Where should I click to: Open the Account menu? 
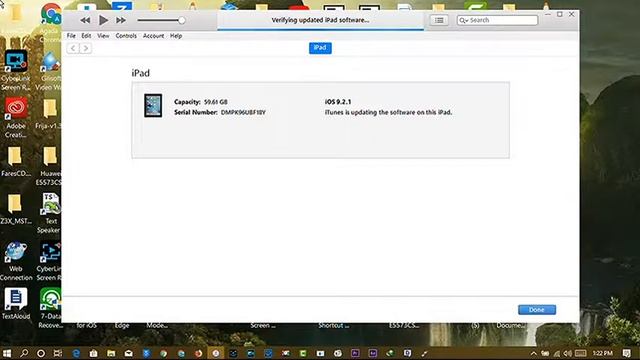(x=153, y=36)
